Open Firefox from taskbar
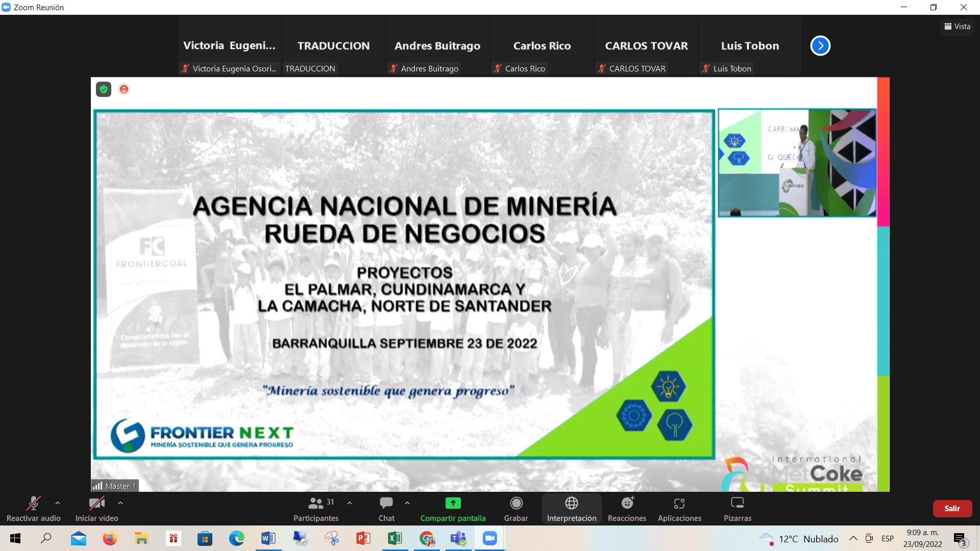Screen dimensions: 980x551 click(110, 538)
